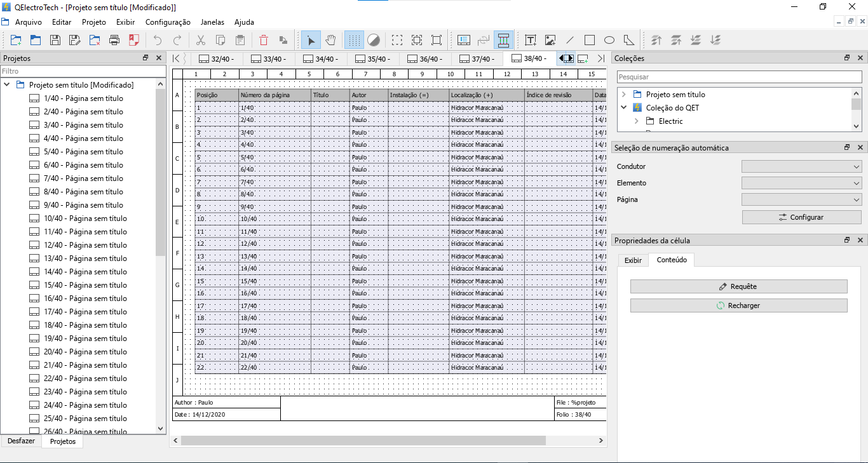Screen dimensions: 868x463
Task: Click the new project icon
Action: pyautogui.click(x=16, y=40)
